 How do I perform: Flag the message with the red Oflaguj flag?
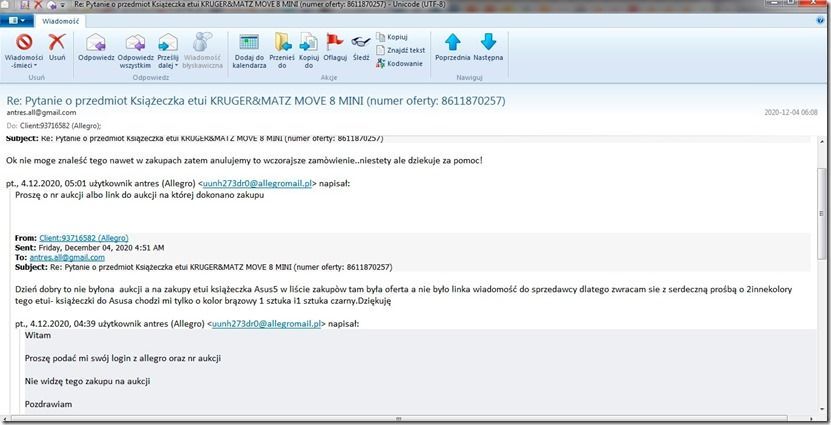pyautogui.click(x=335, y=42)
